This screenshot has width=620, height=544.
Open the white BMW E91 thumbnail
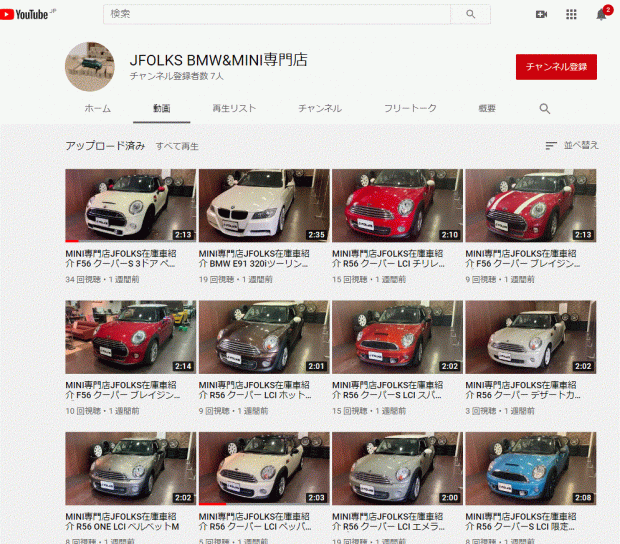264,206
